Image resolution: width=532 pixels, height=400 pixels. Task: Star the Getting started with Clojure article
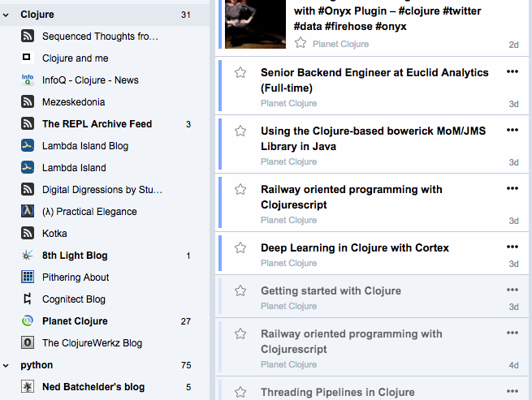pos(240,291)
